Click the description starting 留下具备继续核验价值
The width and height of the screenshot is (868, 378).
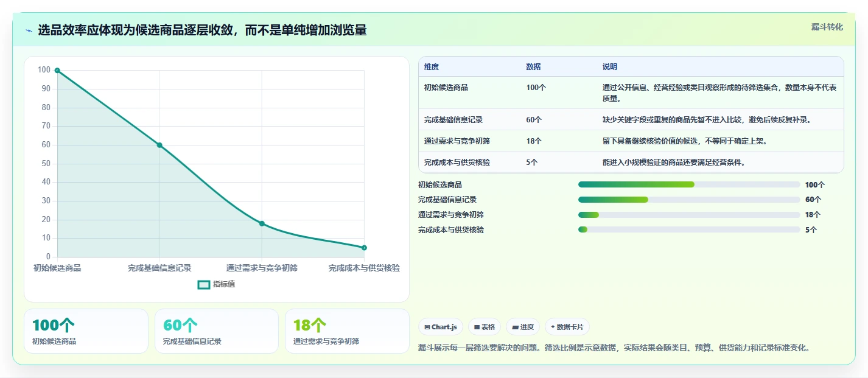click(685, 141)
